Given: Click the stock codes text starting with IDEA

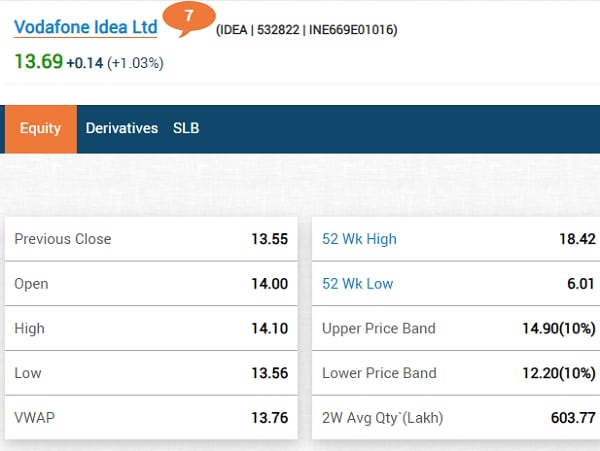Looking at the screenshot, I should point(307,30).
